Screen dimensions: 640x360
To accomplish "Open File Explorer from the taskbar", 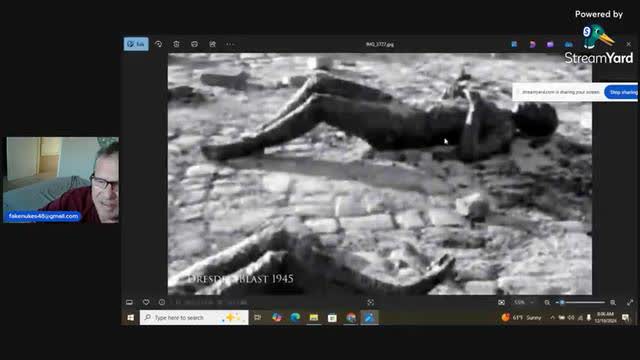I will pyautogui.click(x=313, y=318).
